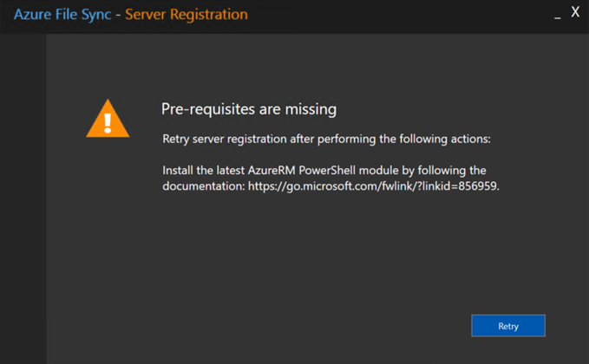Click the "Azure File Sync" title text
The image size is (589, 364).
tap(62, 15)
